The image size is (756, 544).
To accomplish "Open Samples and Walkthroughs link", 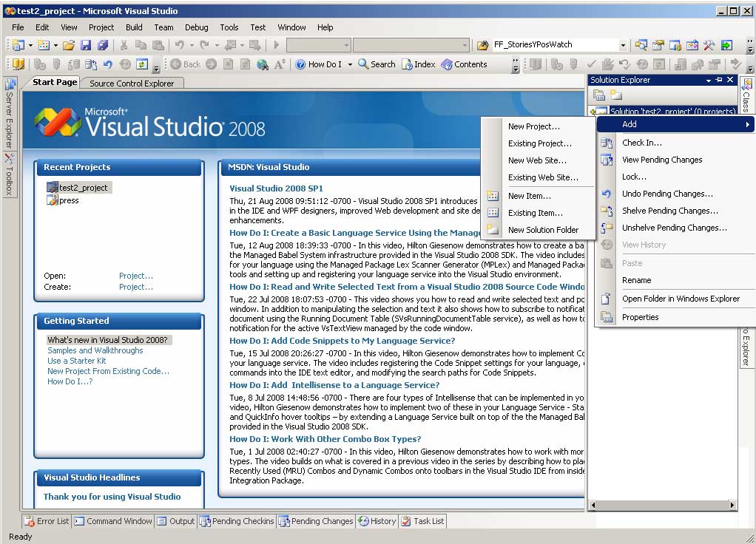I will (x=95, y=350).
